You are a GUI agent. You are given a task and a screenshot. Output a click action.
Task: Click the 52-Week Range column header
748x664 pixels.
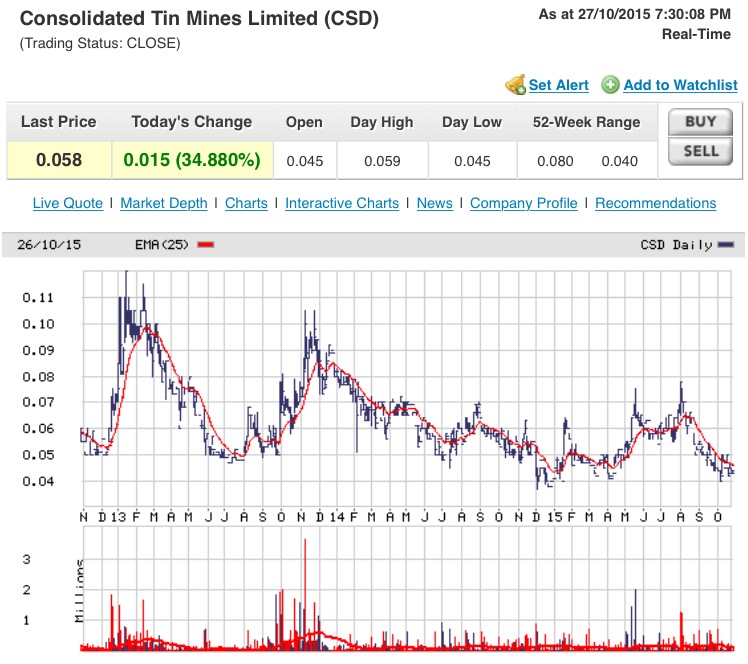pos(586,122)
